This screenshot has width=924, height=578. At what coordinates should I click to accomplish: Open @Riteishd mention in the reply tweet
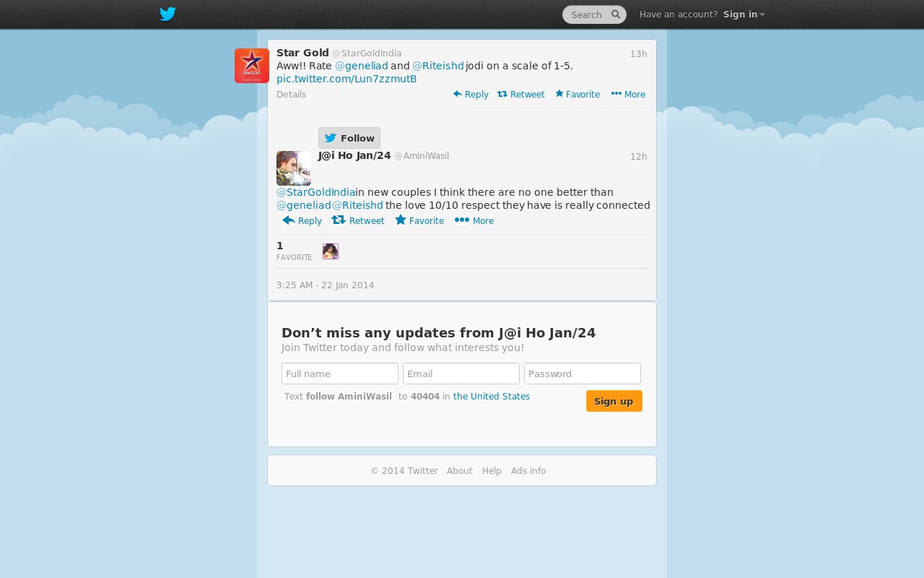[x=357, y=205]
